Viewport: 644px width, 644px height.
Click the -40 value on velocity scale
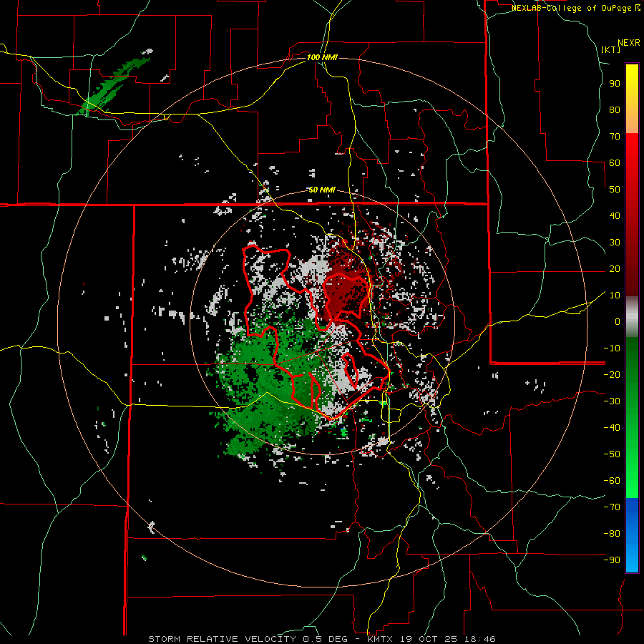(x=612, y=428)
